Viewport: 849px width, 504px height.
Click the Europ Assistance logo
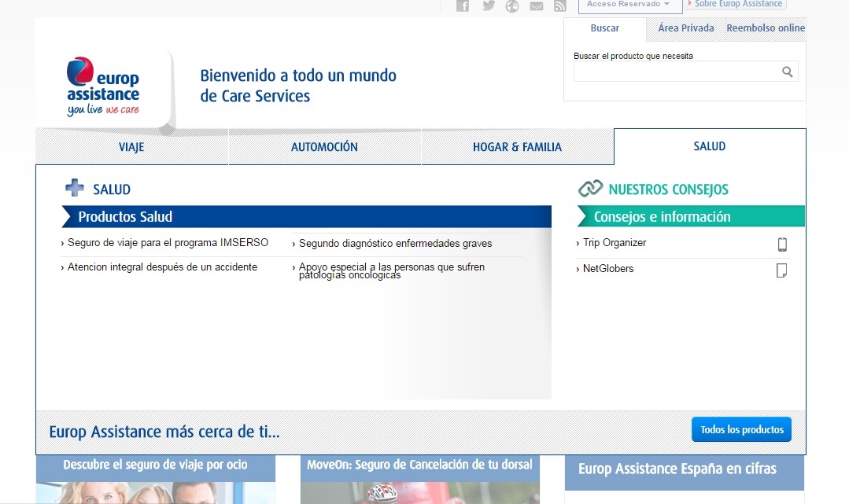(103, 86)
